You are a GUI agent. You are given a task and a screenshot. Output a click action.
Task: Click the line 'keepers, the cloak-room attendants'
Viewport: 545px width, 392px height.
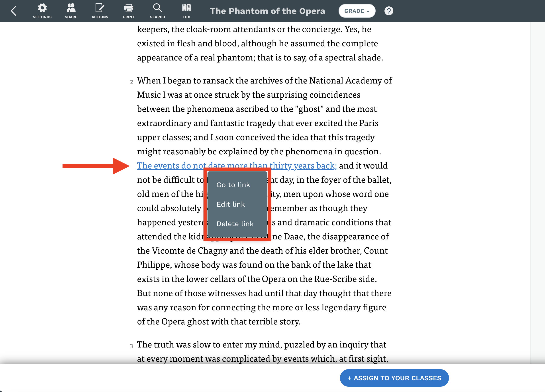(x=254, y=29)
